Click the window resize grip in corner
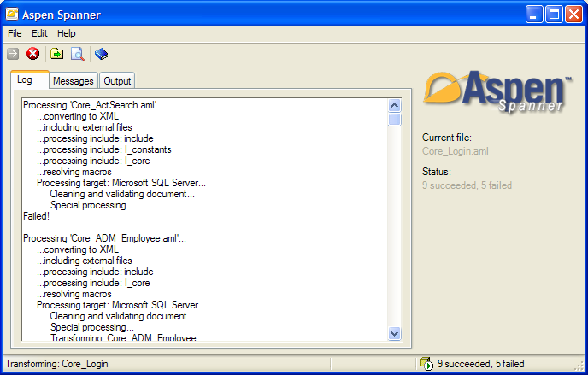 tap(579, 366)
